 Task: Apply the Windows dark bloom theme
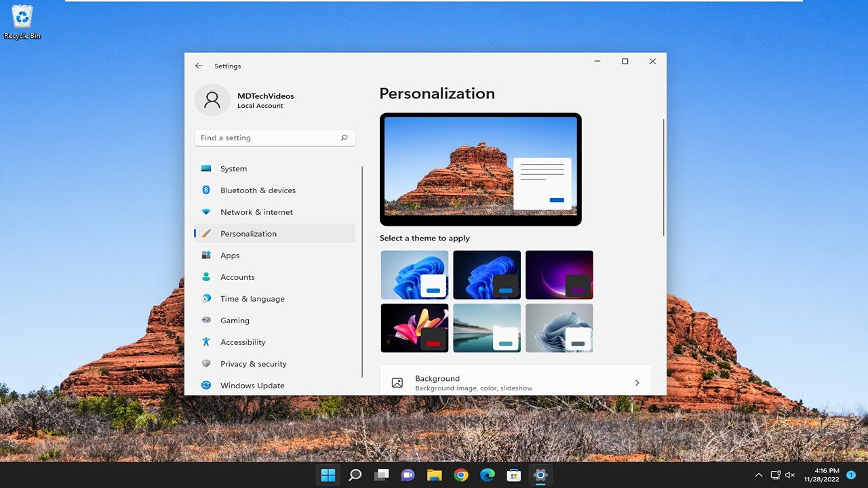coord(487,275)
